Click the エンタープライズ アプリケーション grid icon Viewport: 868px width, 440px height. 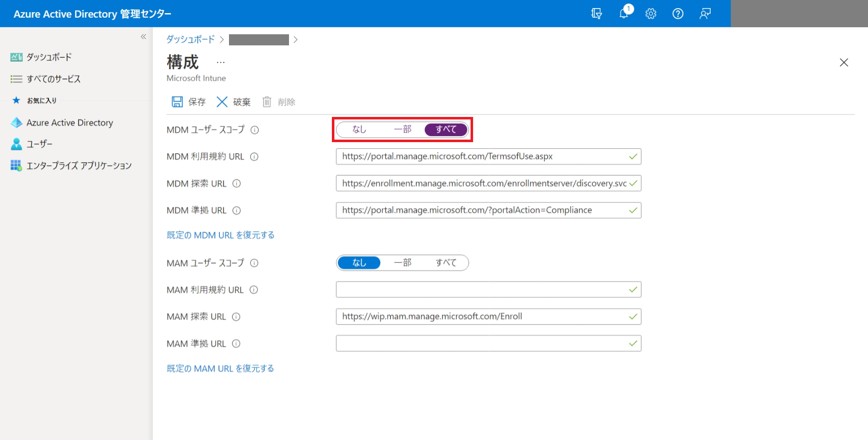click(17, 165)
